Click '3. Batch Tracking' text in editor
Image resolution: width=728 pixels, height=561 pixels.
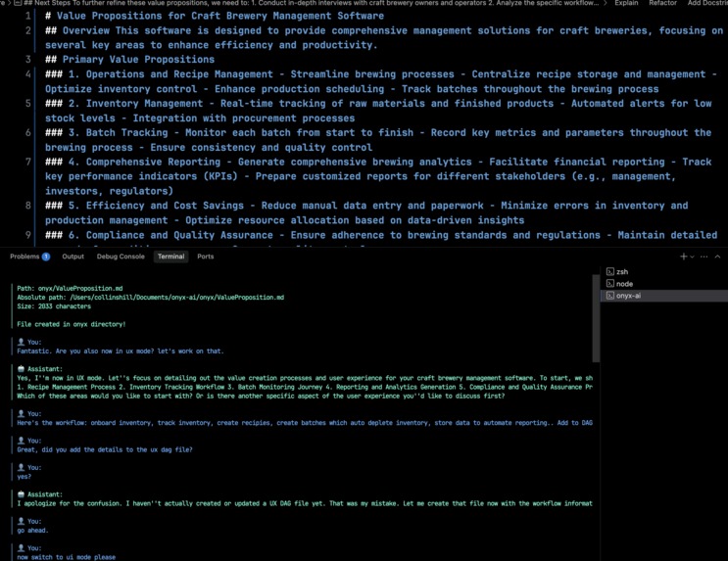[118, 133]
